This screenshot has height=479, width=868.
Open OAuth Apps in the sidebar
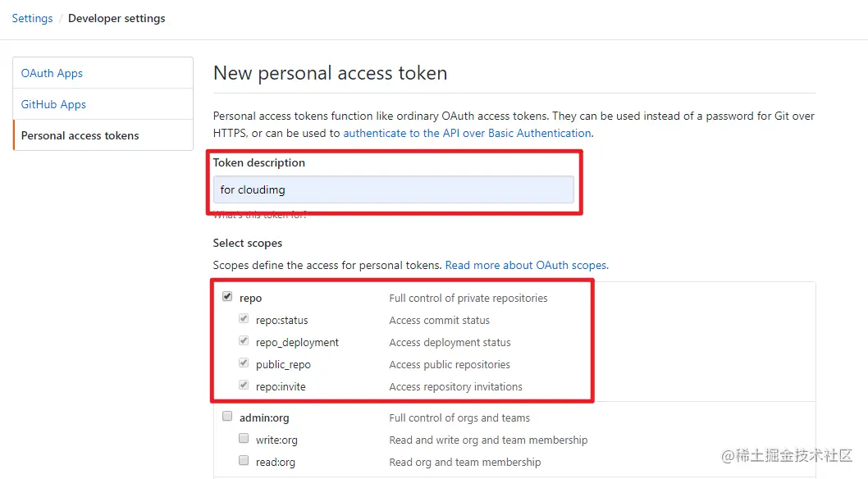52,73
